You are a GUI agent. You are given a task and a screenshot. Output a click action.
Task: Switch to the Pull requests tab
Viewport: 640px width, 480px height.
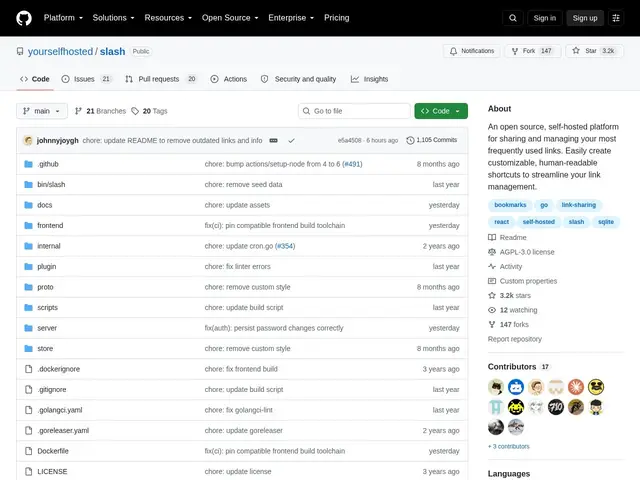(161, 79)
